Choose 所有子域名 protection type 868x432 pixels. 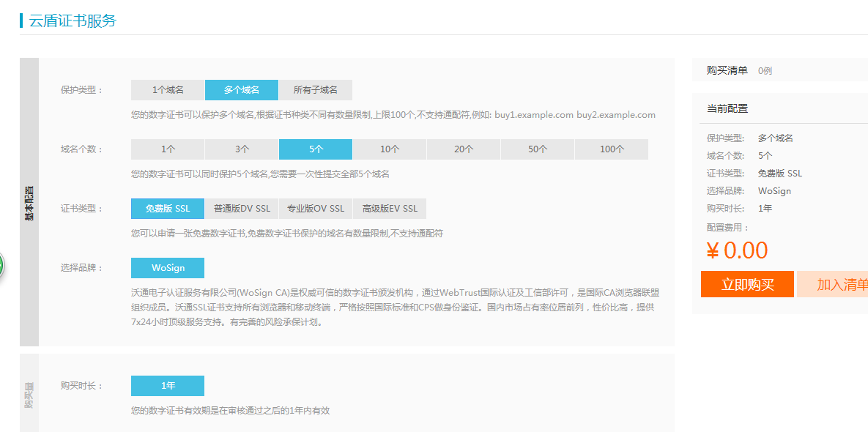[x=316, y=90]
